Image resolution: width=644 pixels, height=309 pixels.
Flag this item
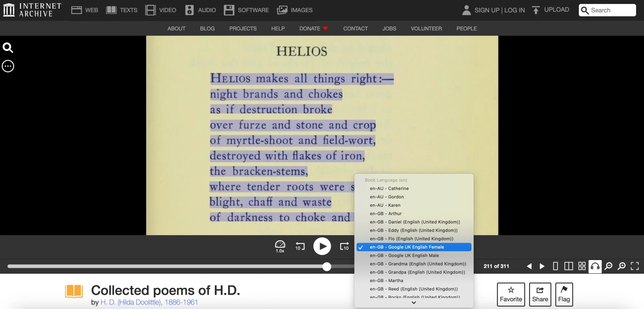tap(564, 294)
